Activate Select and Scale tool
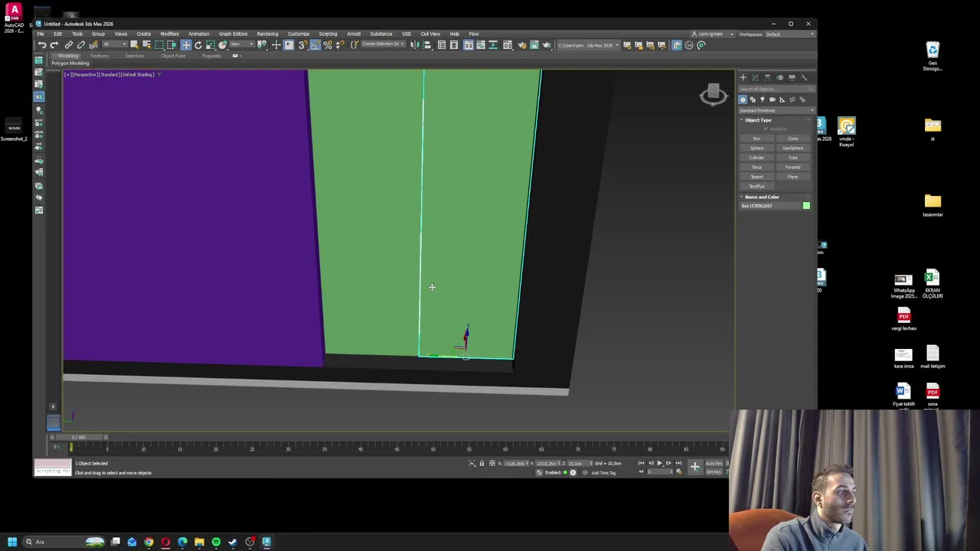Screen dimensions: 980x551 point(211,44)
